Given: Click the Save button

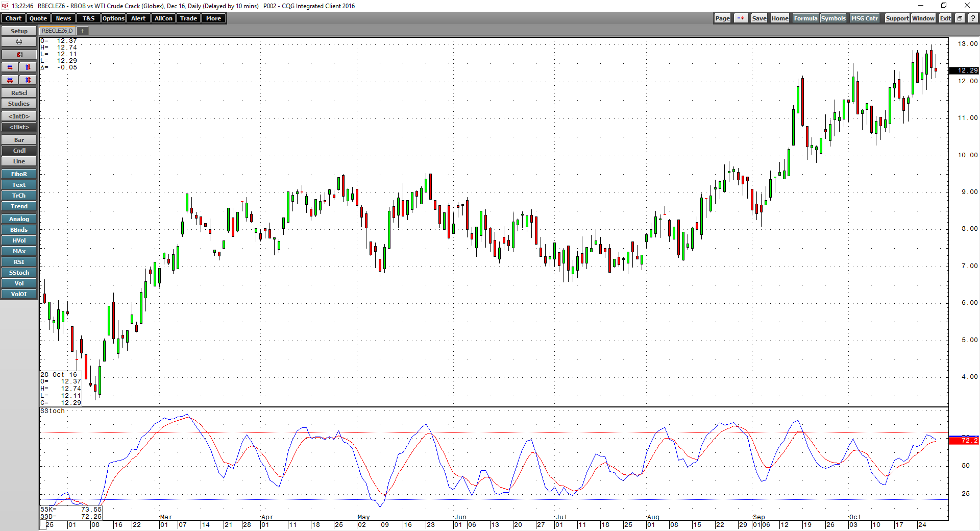Looking at the screenshot, I should pyautogui.click(x=759, y=18).
